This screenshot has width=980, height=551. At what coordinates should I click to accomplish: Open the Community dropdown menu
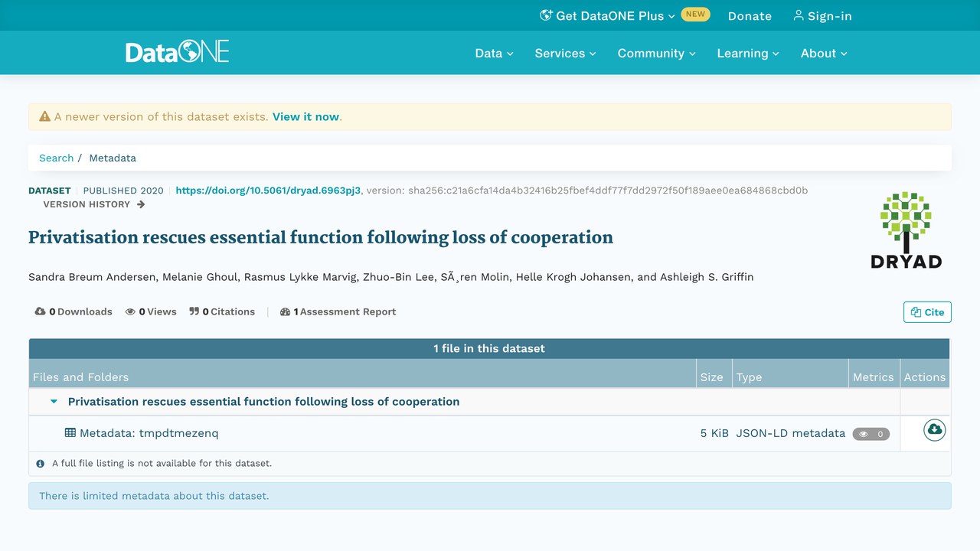657,54
